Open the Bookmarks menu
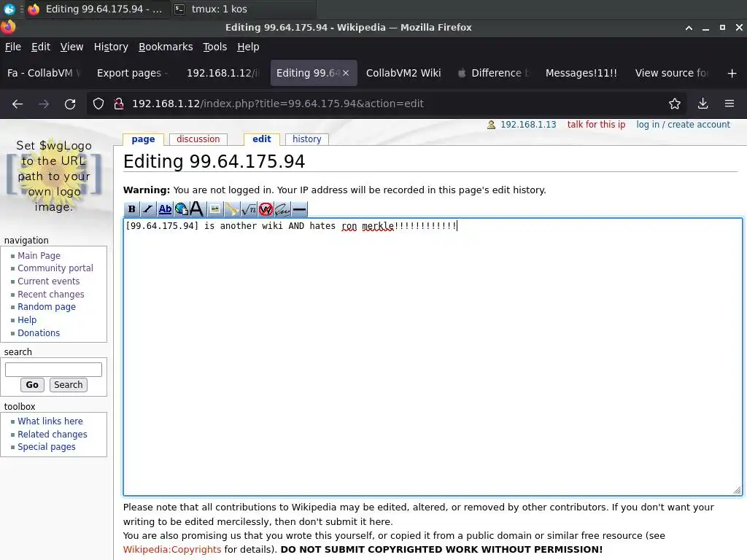The height and width of the screenshot is (560, 747). coord(166,47)
